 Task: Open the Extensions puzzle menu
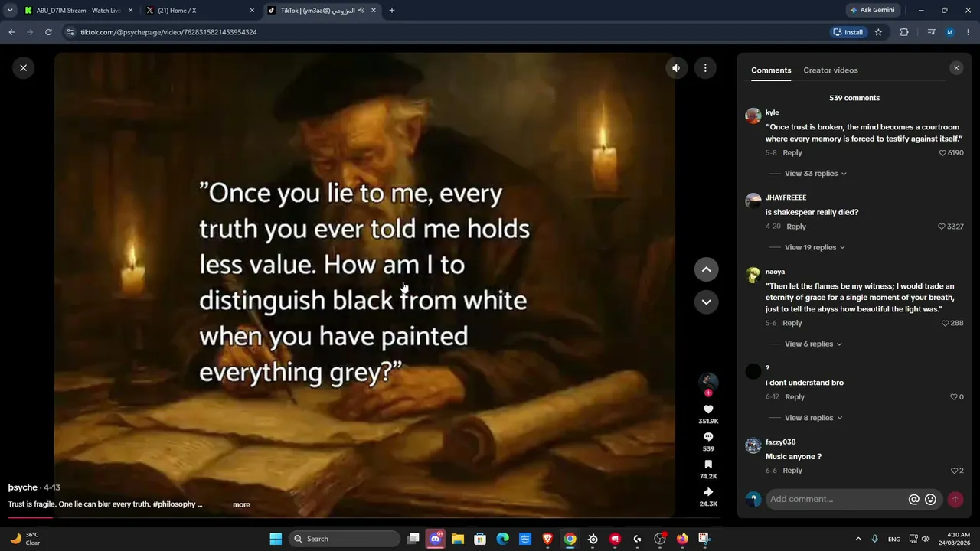pos(904,32)
